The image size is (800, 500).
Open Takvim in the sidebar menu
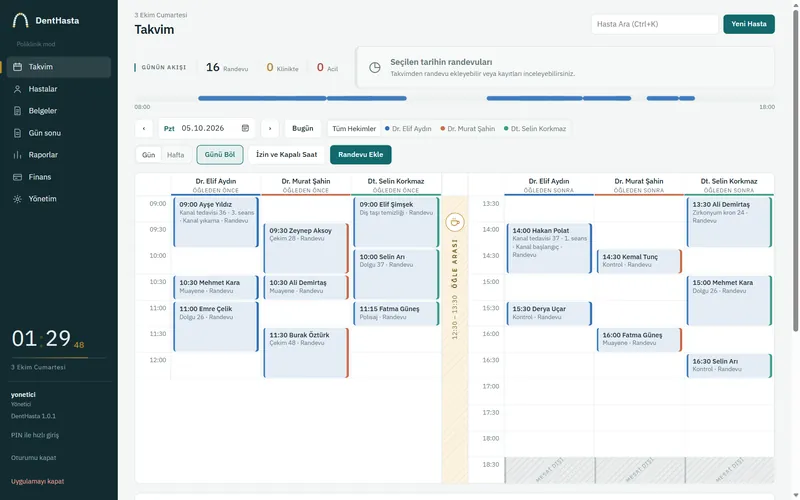pyautogui.click(x=59, y=67)
